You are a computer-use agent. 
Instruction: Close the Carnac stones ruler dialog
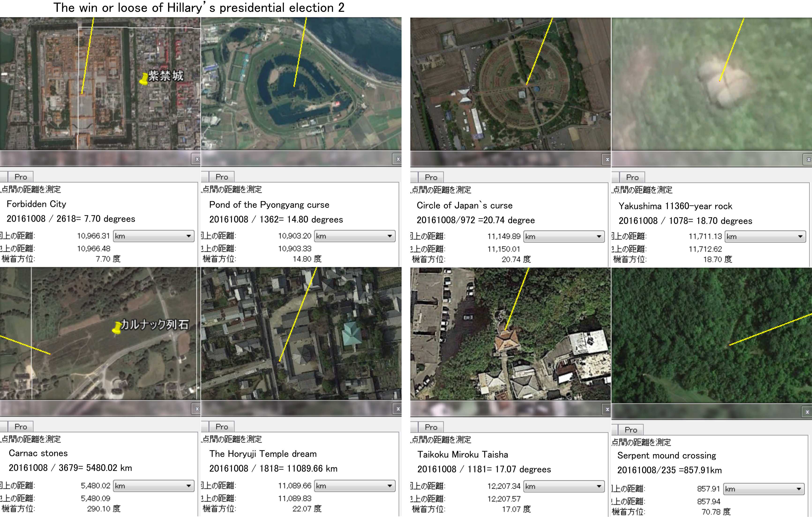pyautogui.click(x=197, y=409)
